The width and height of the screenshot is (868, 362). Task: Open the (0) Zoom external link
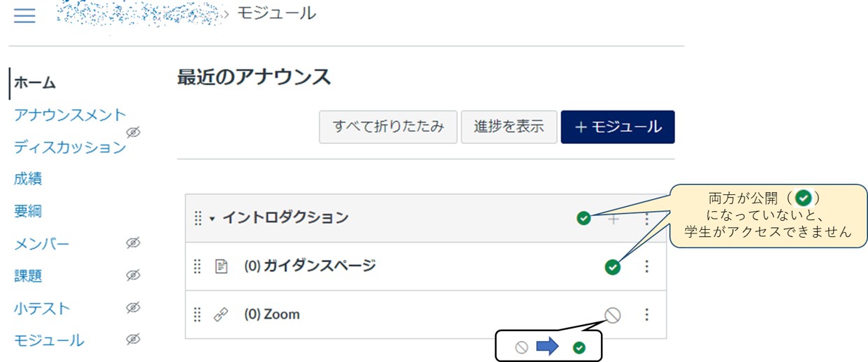(272, 314)
